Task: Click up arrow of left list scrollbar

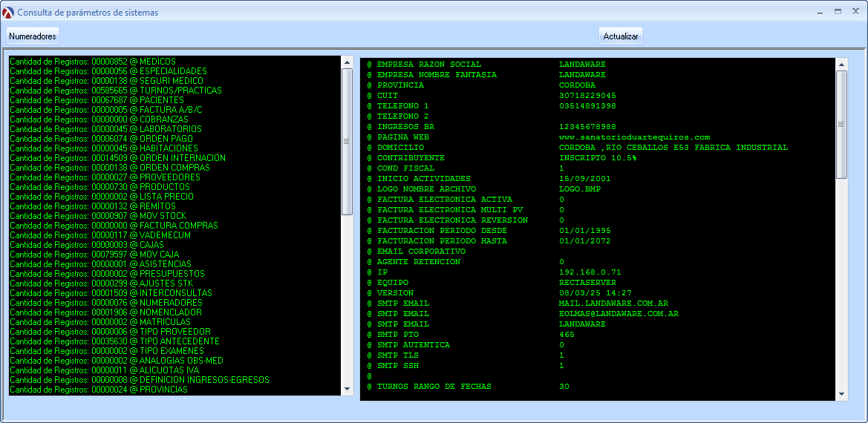Action: [347, 62]
